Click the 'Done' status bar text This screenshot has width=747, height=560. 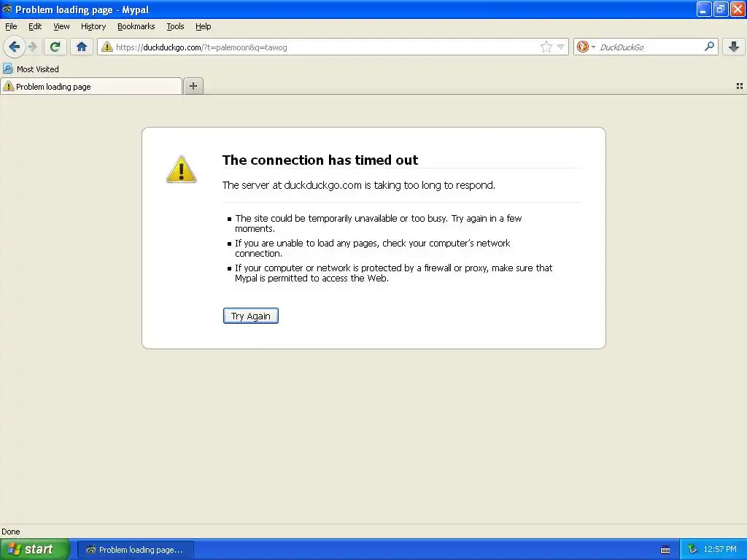click(11, 532)
